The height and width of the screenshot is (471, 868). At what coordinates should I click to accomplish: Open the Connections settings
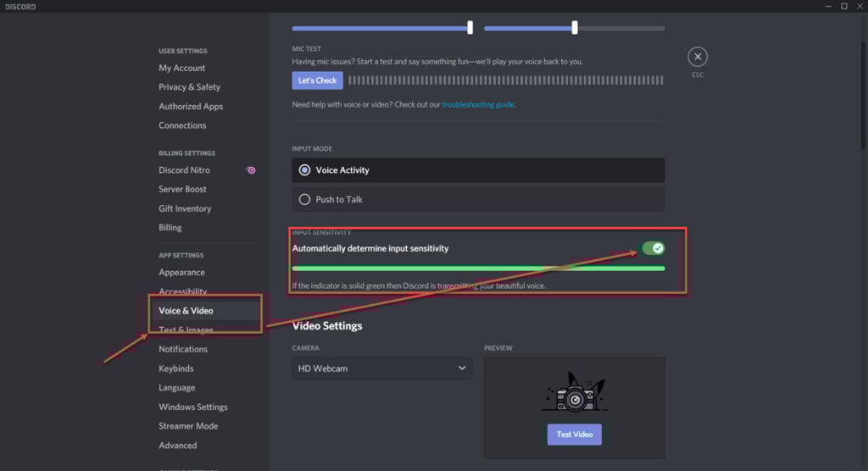coord(182,125)
